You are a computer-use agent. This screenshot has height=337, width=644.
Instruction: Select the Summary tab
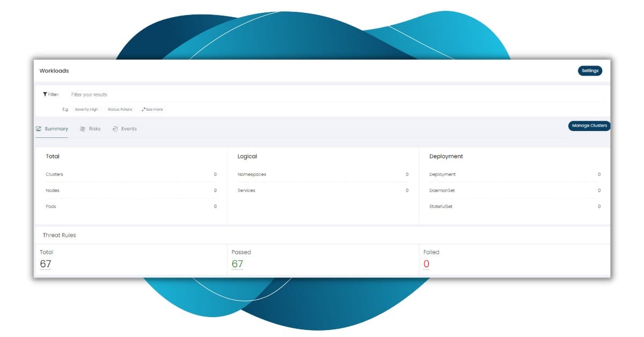tap(56, 129)
